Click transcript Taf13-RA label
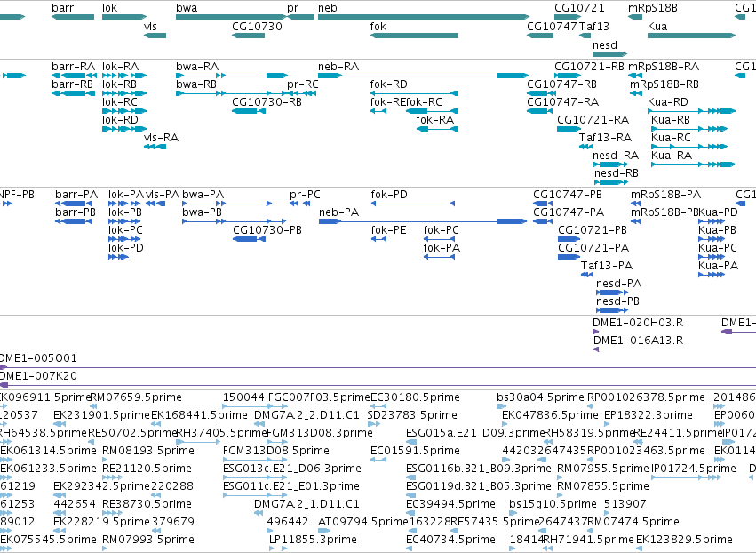 605,138
